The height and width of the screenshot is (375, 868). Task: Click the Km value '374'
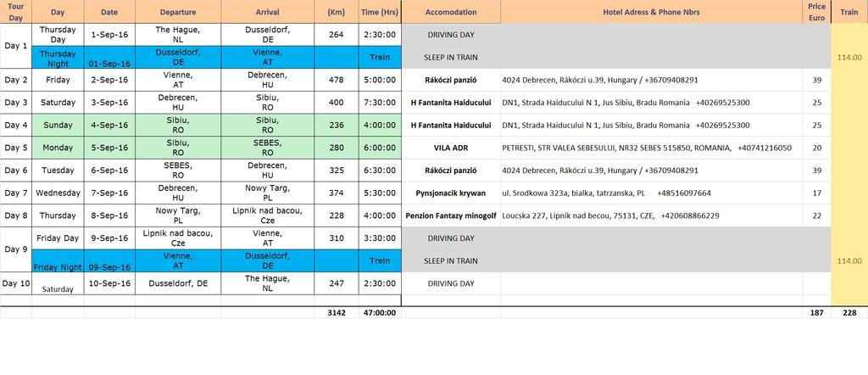(x=336, y=193)
